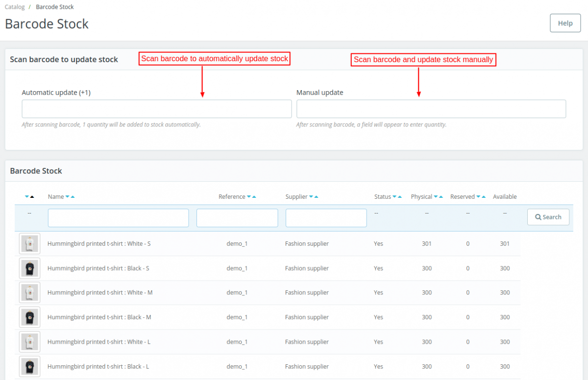Focus the Manual update barcode field
Viewport: 588px width, 380px height.
click(x=431, y=109)
